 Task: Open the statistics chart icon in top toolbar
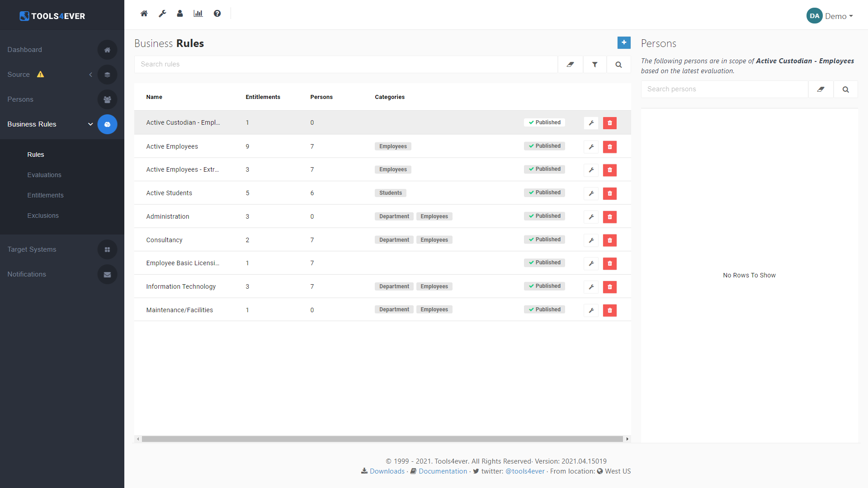click(x=198, y=14)
